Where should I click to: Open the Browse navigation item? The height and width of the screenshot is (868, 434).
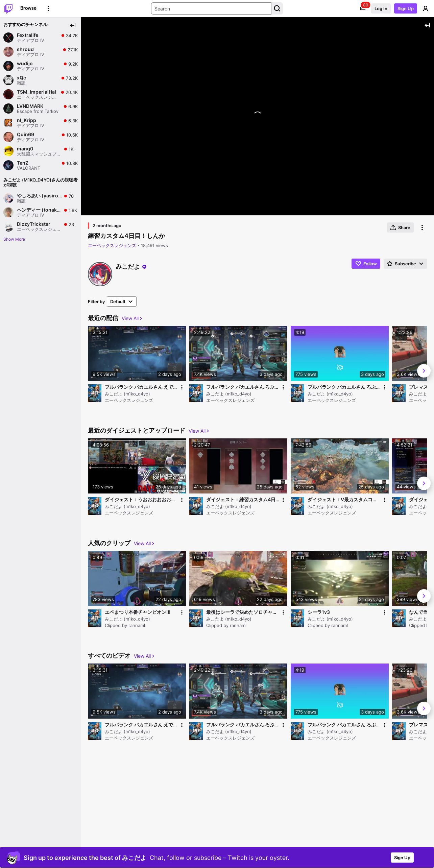click(x=28, y=8)
